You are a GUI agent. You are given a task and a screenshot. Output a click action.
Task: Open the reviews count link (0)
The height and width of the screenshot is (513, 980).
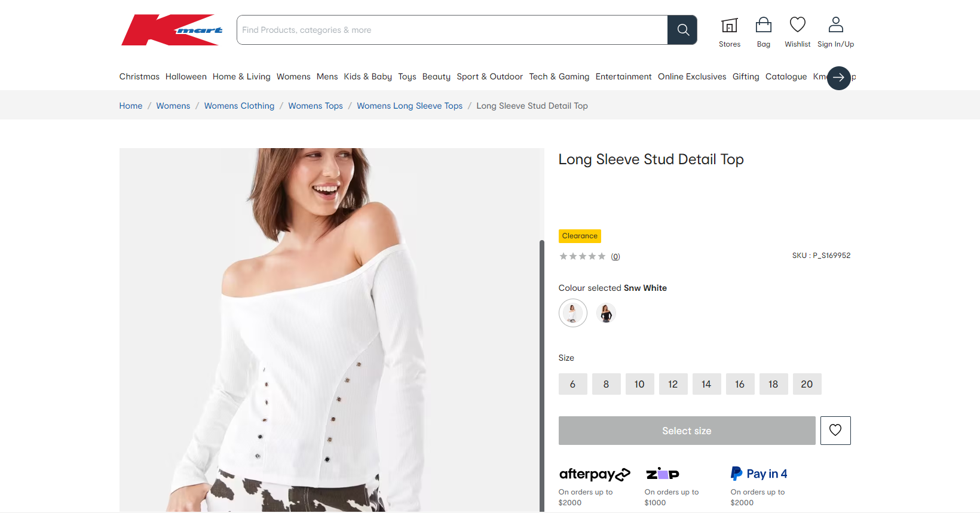pyautogui.click(x=615, y=257)
